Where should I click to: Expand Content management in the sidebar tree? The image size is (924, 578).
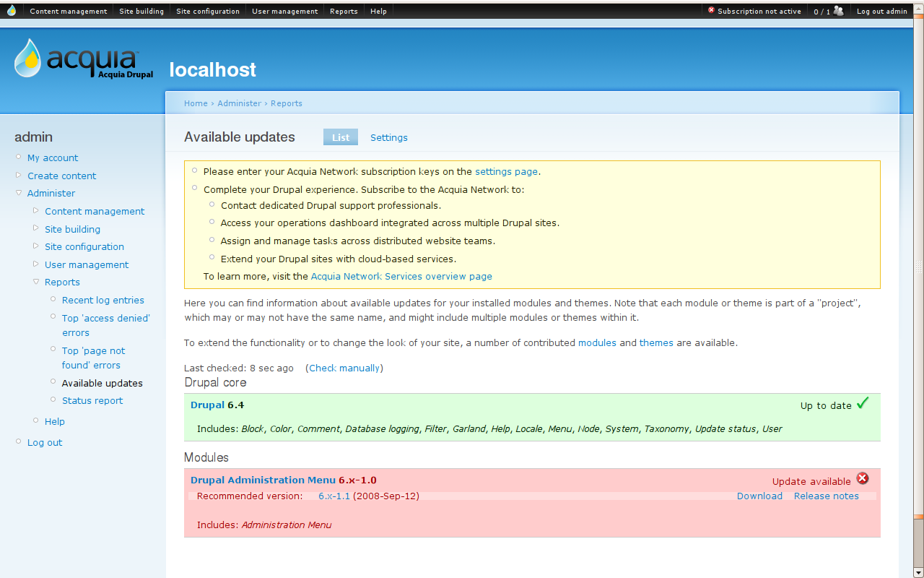[x=35, y=210]
